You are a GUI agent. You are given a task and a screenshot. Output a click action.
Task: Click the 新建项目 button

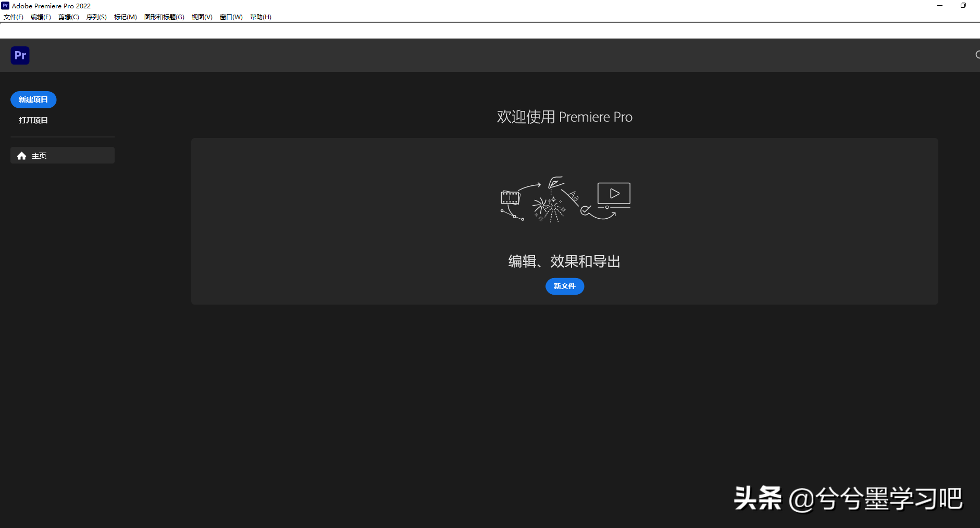(33, 99)
